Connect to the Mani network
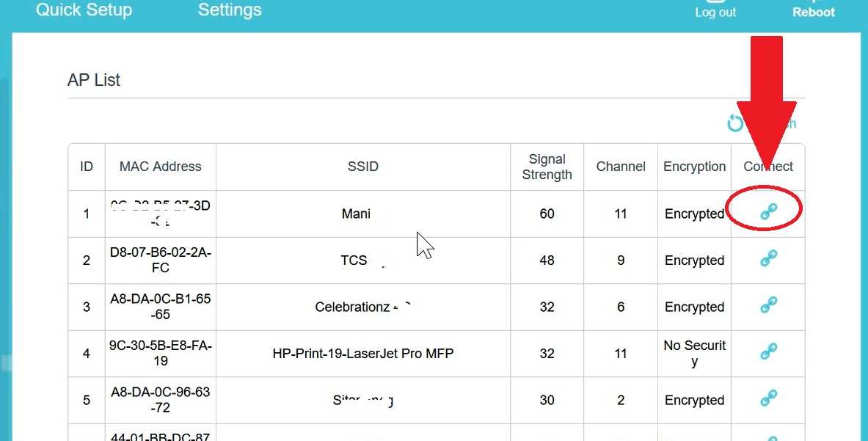This screenshot has height=441, width=868. click(x=768, y=211)
